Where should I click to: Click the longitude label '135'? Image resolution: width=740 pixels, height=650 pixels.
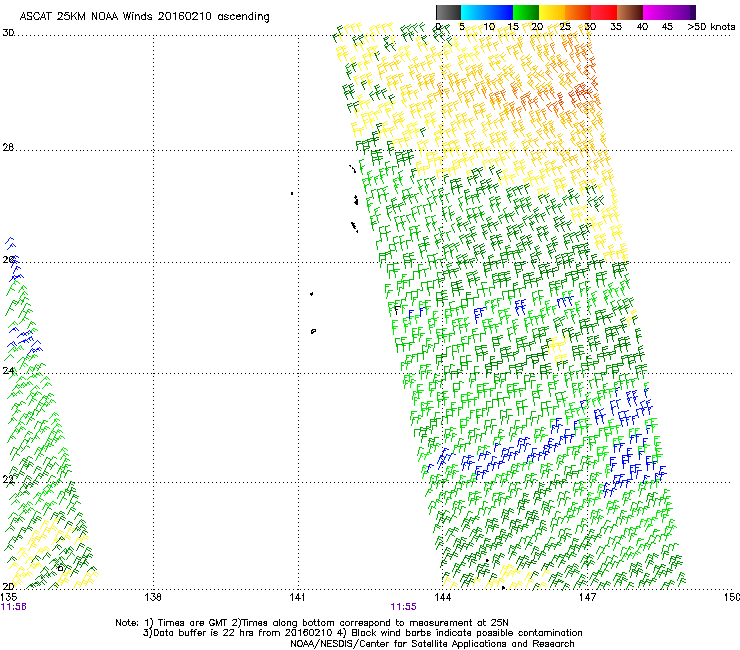[x=9, y=597]
